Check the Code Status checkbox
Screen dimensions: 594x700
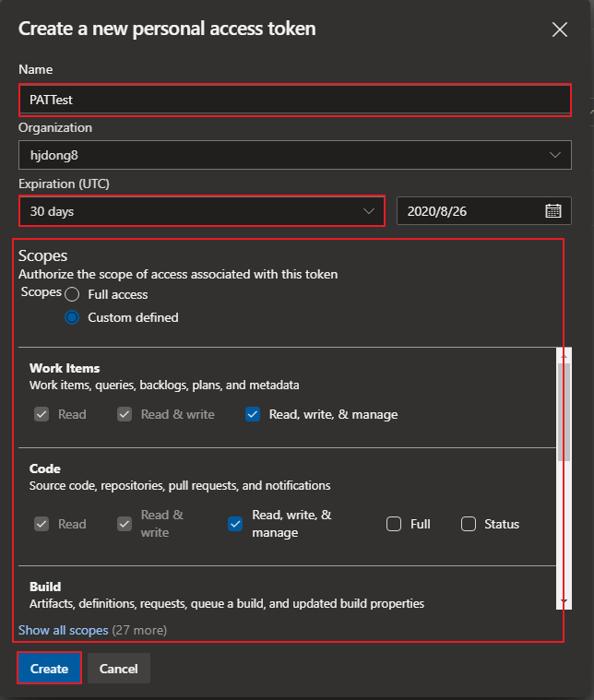tap(469, 524)
